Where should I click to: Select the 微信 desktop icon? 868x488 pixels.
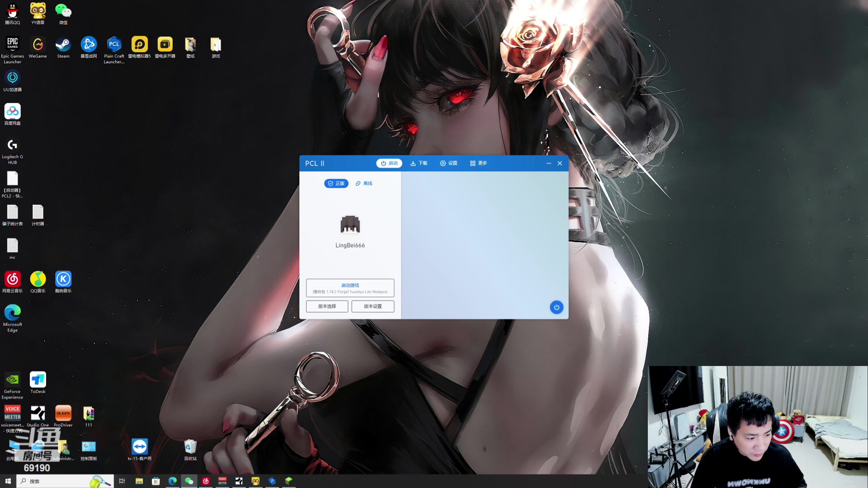[x=63, y=14]
